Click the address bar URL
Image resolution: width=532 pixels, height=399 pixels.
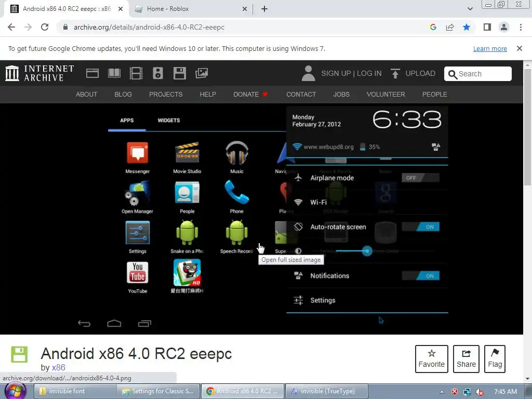[x=149, y=27]
